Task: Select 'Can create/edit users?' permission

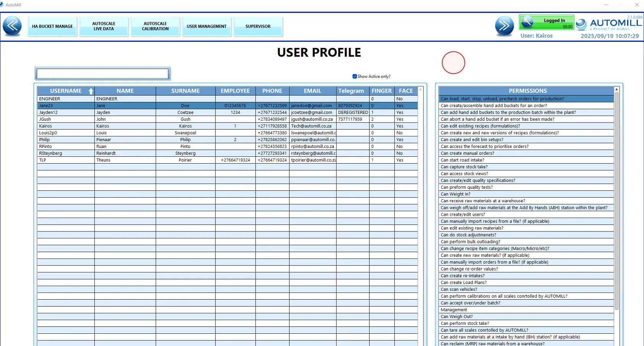Action: click(526, 215)
